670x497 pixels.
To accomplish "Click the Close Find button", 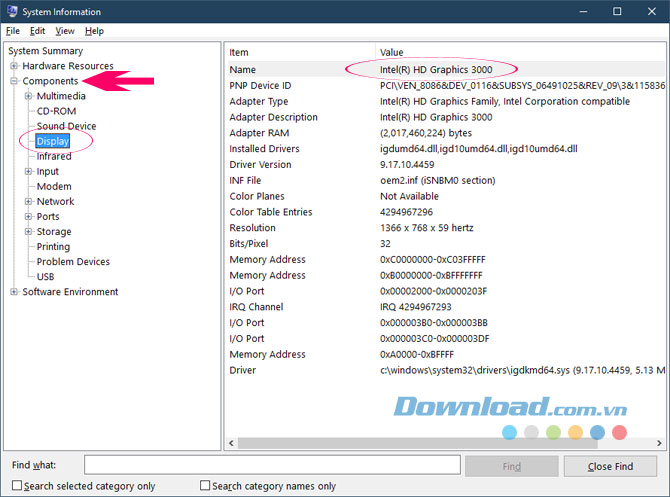I will [610, 466].
